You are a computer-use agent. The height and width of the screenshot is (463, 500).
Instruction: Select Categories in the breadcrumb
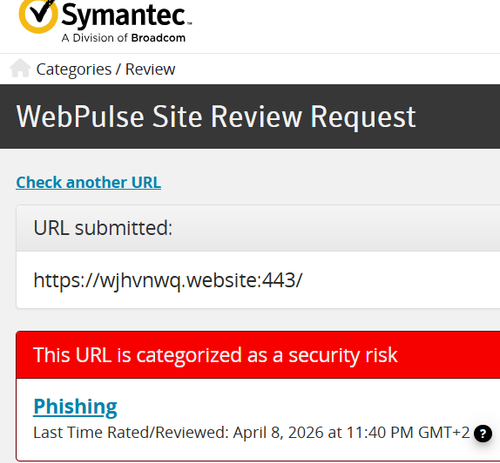click(74, 70)
